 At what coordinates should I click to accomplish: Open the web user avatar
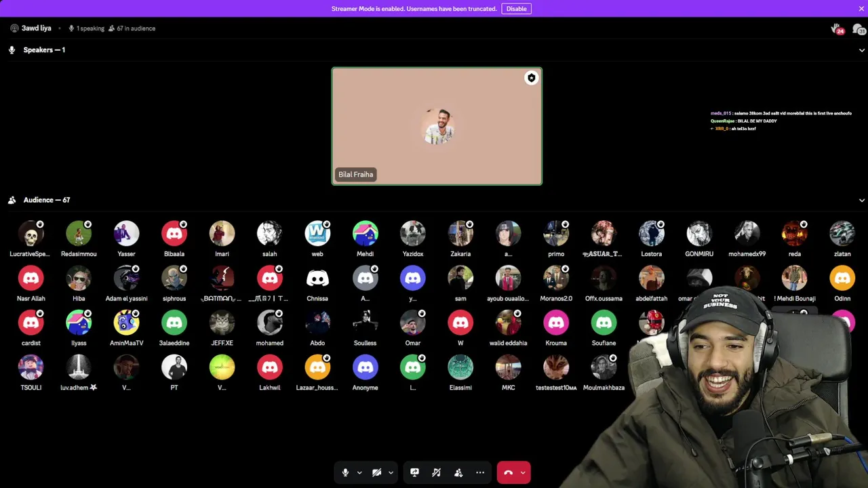pyautogui.click(x=317, y=233)
